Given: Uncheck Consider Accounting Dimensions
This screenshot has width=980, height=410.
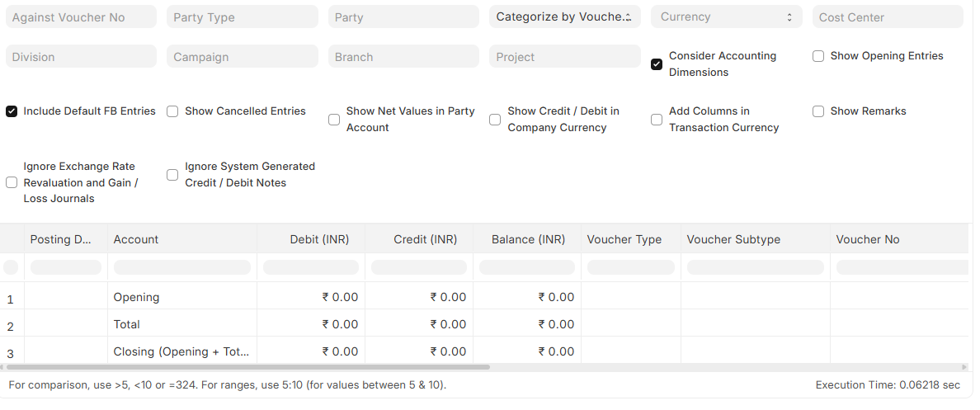Looking at the screenshot, I should 657,64.
